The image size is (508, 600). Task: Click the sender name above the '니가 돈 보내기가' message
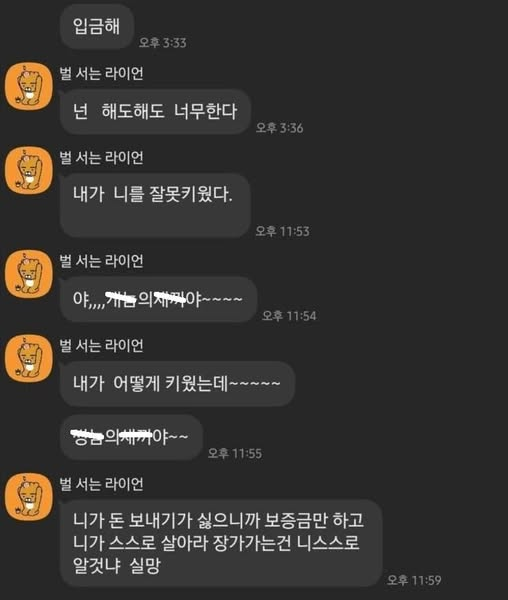click(x=101, y=484)
